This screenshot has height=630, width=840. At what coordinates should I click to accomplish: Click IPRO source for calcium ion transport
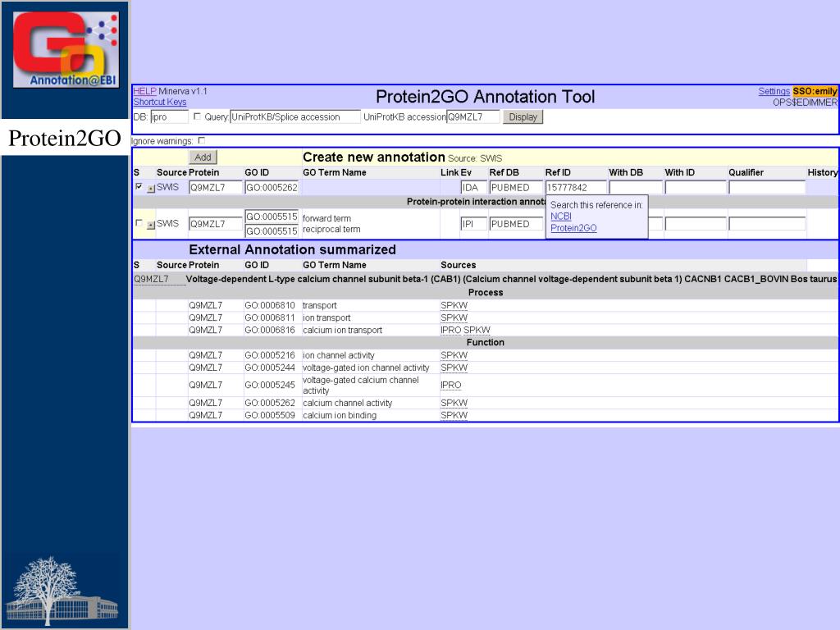pos(451,330)
